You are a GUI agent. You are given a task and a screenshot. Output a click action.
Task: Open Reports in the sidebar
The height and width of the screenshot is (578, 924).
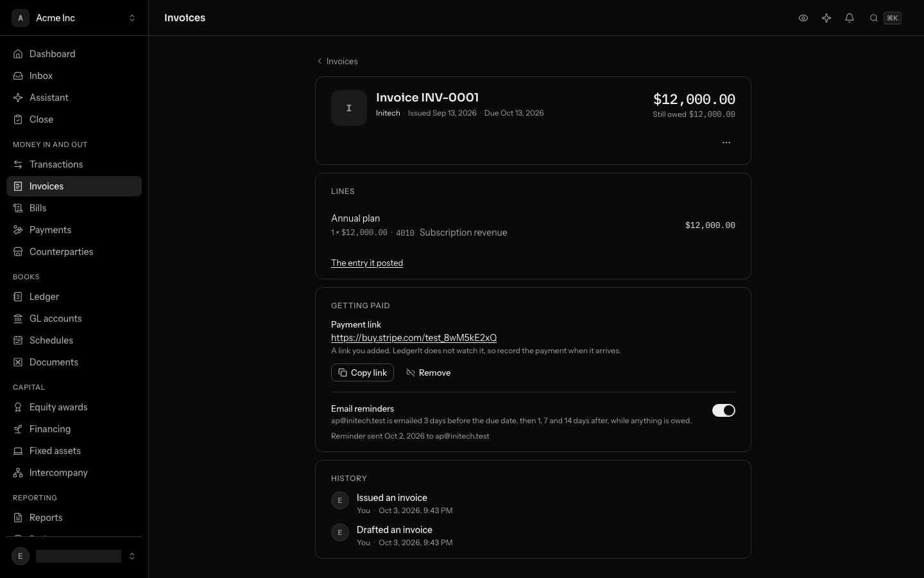point(74,518)
